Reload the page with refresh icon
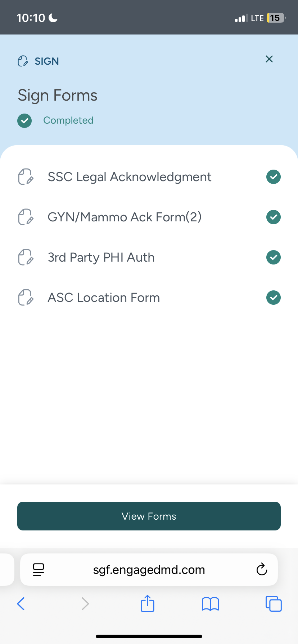Screen dimensions: 298x644 [x=262, y=570]
